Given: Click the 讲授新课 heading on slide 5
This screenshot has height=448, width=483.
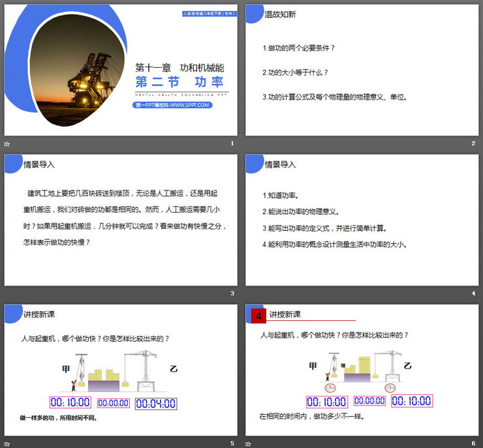Looking at the screenshot, I should (x=39, y=314).
